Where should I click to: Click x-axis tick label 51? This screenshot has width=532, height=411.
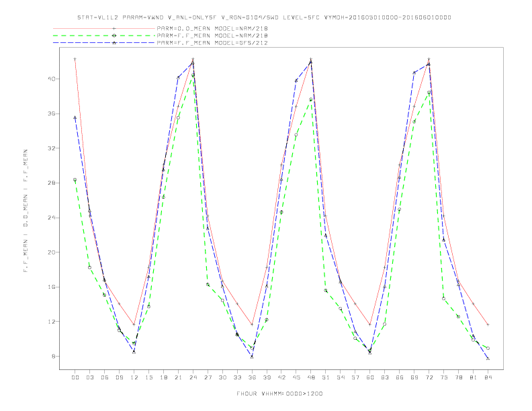pos(326,377)
